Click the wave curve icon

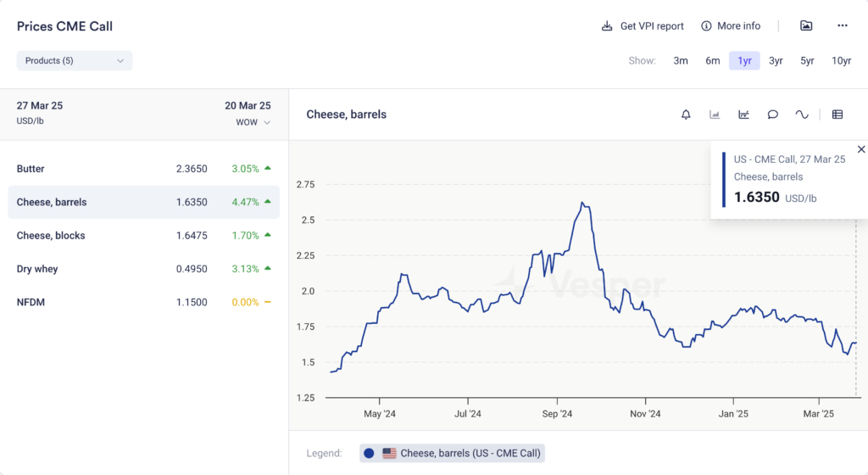click(x=801, y=115)
